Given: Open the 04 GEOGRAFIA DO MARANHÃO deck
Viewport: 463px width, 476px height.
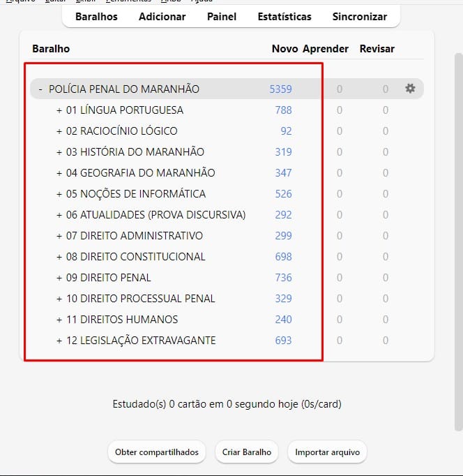Looking at the screenshot, I should pyautogui.click(x=141, y=173).
